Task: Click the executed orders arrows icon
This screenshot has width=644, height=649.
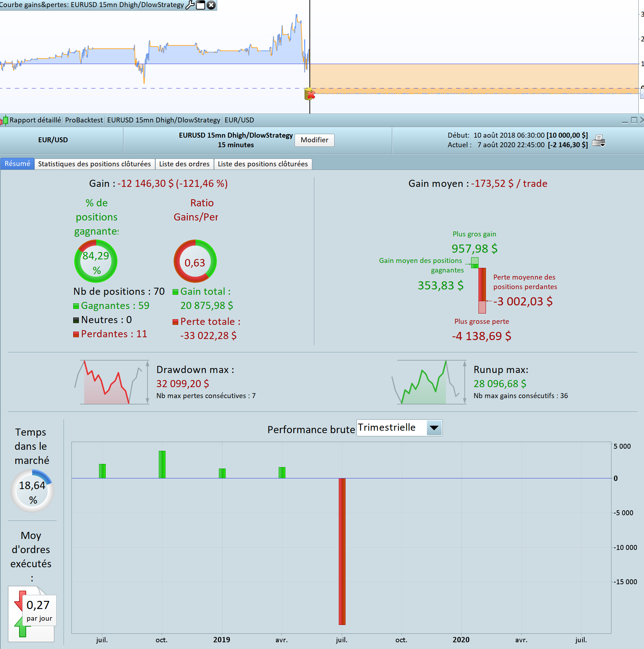Action: pyautogui.click(x=32, y=614)
